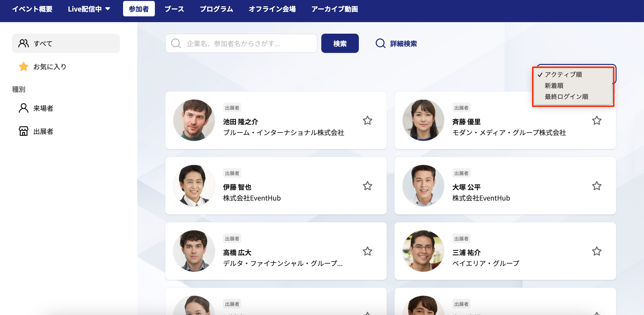Screen dimensions: 644x315
Task: Click the name 三浦 祐介
Action: pos(466,252)
